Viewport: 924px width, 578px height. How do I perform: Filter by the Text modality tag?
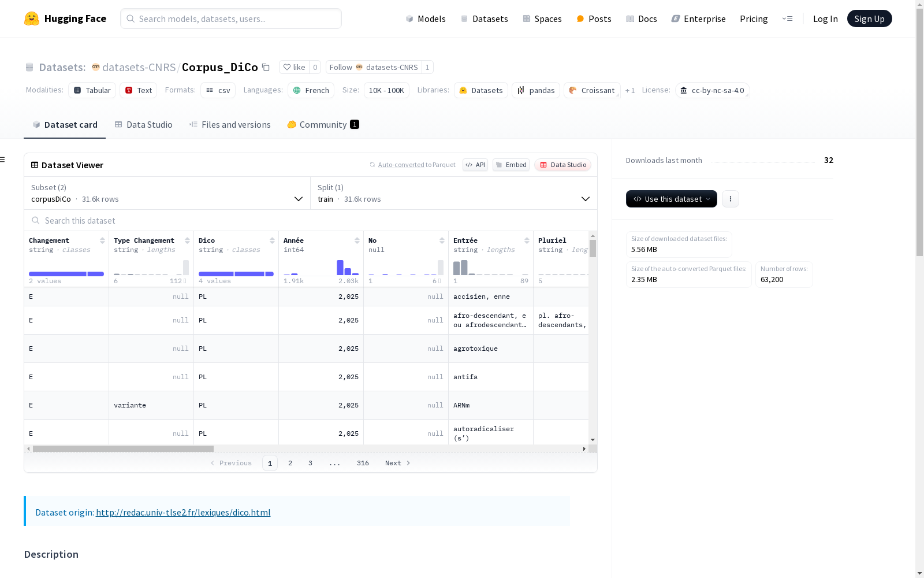pos(139,90)
